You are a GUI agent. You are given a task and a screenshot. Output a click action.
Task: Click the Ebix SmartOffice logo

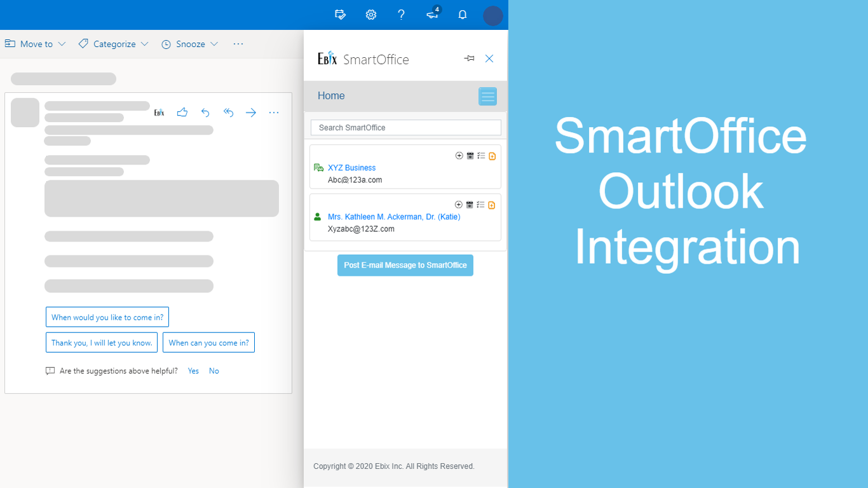click(363, 59)
